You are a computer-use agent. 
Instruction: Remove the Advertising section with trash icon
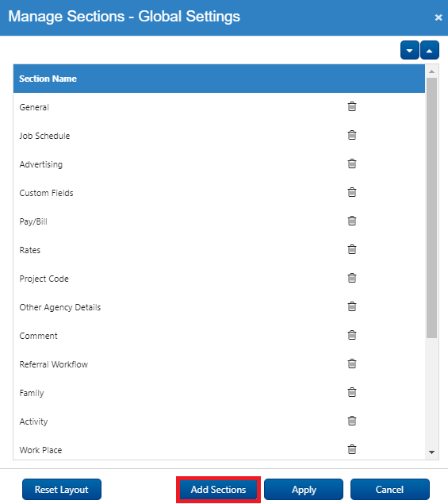(x=352, y=164)
